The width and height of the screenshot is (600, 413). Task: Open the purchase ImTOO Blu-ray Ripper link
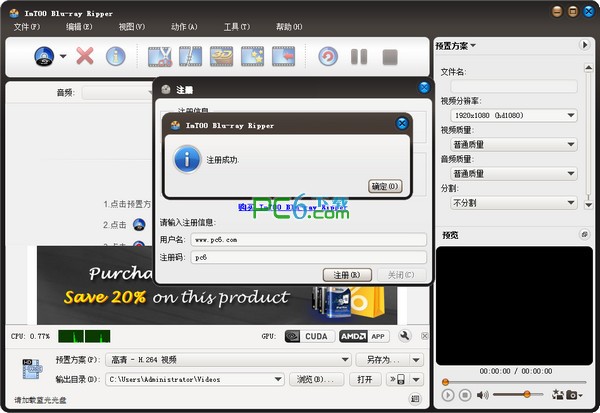click(293, 207)
